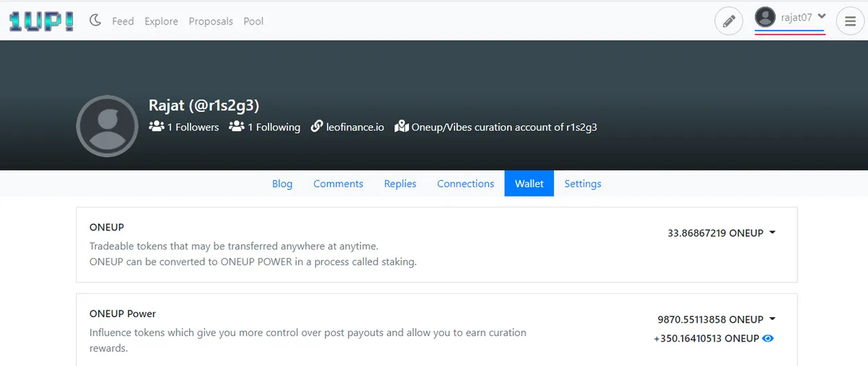Open the Explore page
The image size is (868, 366).
161,21
